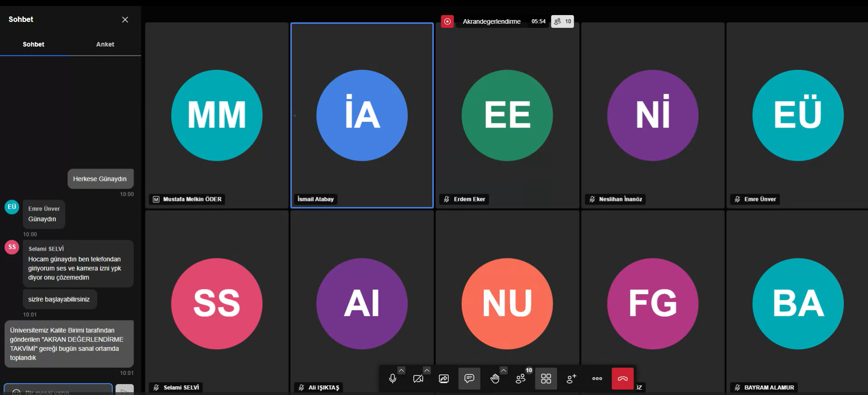The width and height of the screenshot is (868, 395).
Task: Click the muted mic icon by BAYRAM ALAMUR
Action: (x=737, y=388)
